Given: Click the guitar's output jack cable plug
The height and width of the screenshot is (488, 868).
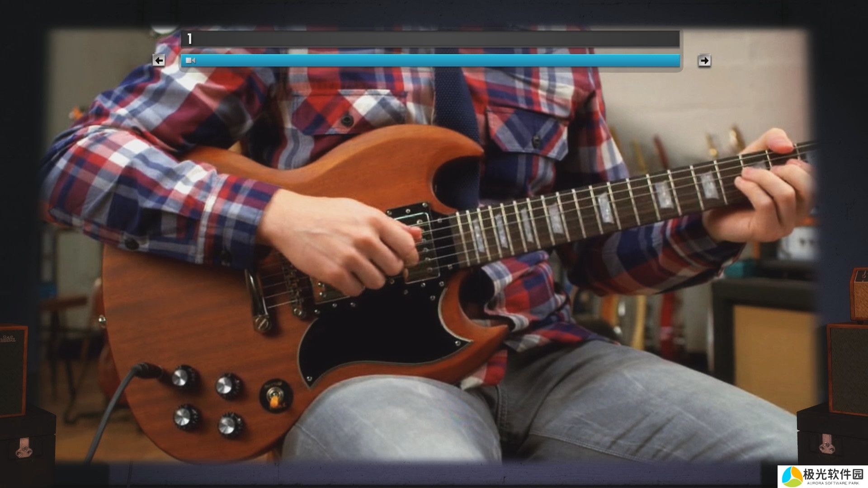Looking at the screenshot, I should click(148, 371).
